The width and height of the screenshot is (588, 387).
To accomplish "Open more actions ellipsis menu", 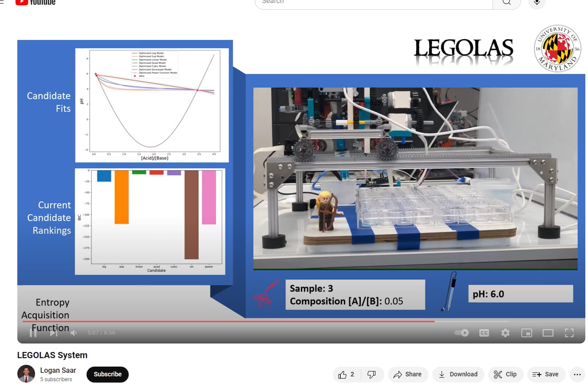I will (577, 374).
